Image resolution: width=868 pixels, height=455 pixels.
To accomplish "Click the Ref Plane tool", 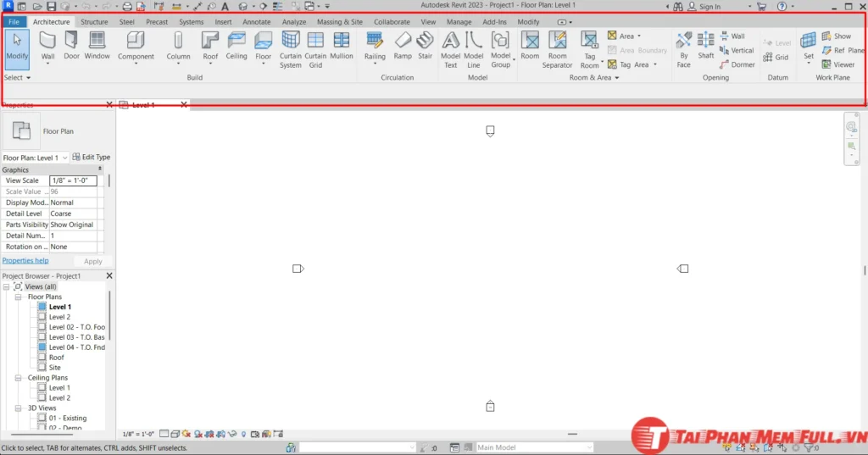I will coord(842,50).
